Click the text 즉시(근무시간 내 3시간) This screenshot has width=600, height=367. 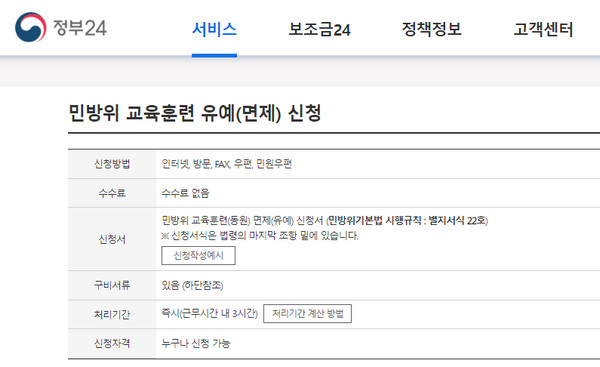(210, 314)
